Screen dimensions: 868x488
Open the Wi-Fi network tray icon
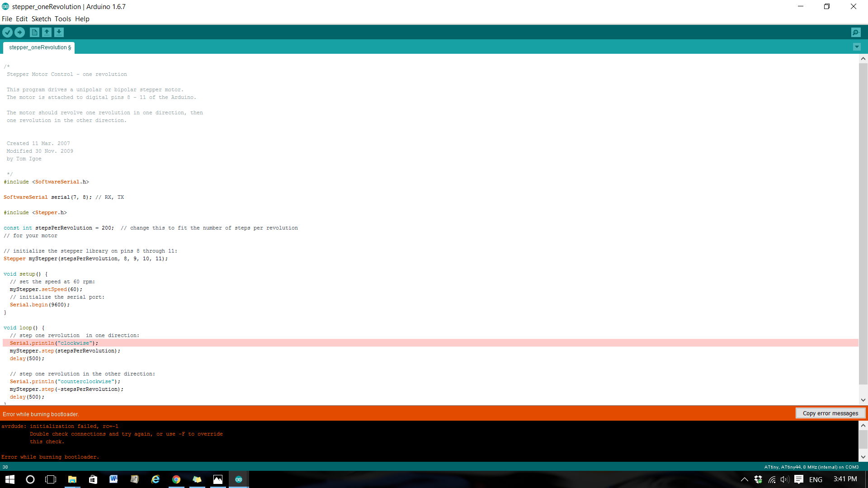click(772, 479)
